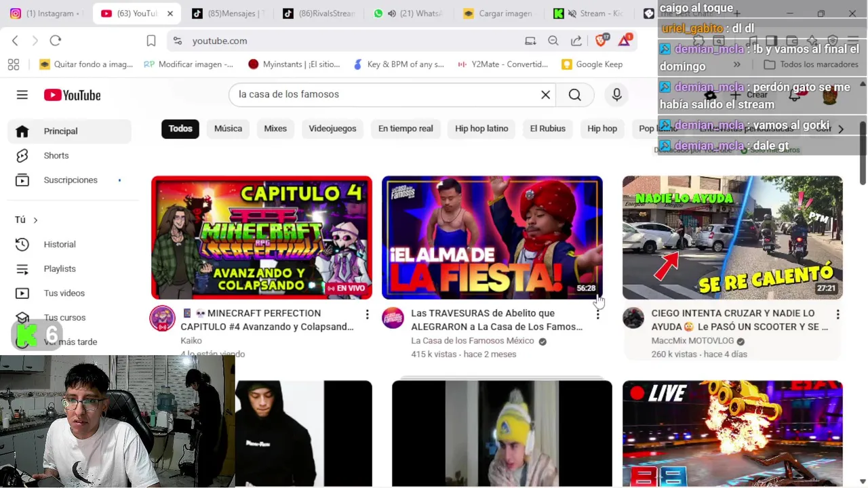Screen dimensions: 868x488
Task: Show more category chips with the right arrow
Action: pyautogui.click(x=841, y=129)
